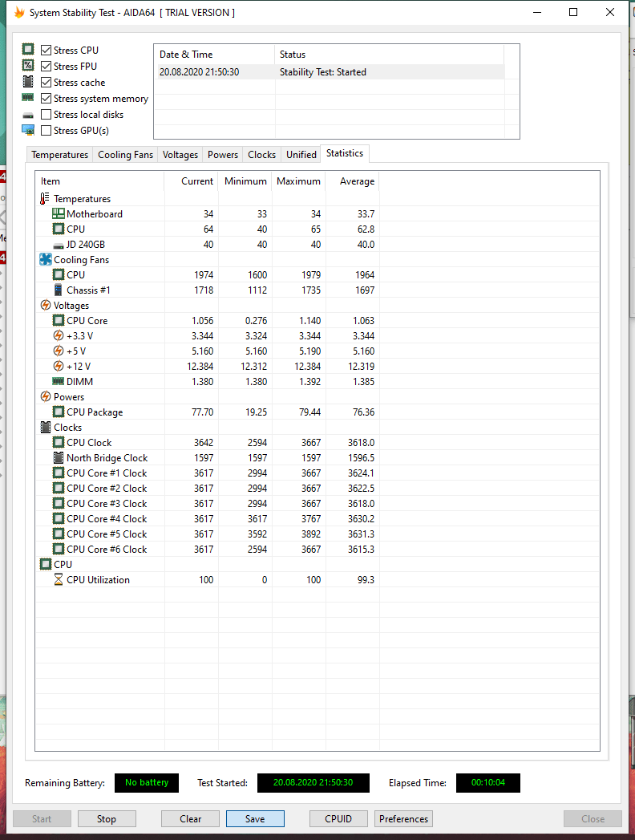This screenshot has width=635, height=840.
Task: Click the +12 V lightning icon
Action: pos(59,367)
